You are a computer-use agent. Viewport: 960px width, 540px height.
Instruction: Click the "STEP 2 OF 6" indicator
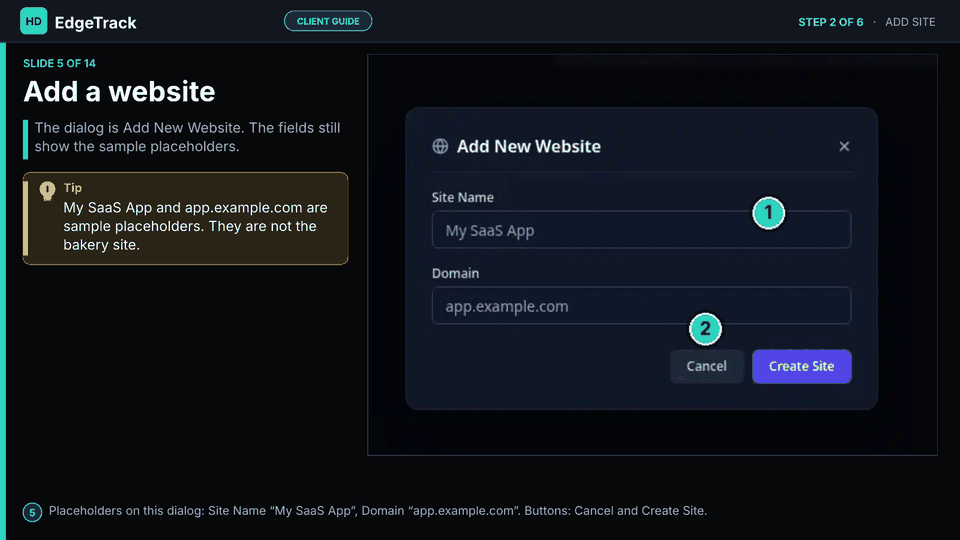831,22
